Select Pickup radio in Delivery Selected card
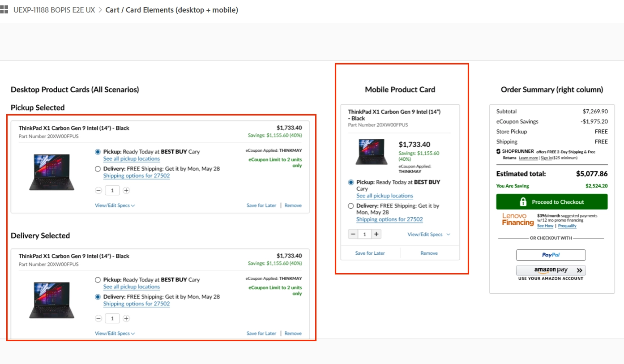 [98, 280]
